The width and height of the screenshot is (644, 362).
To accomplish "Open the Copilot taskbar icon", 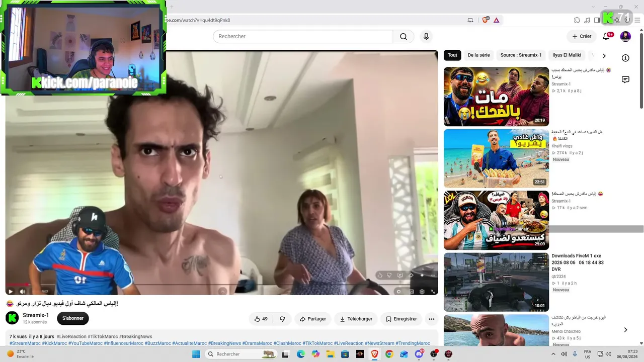I will pos(315,354).
